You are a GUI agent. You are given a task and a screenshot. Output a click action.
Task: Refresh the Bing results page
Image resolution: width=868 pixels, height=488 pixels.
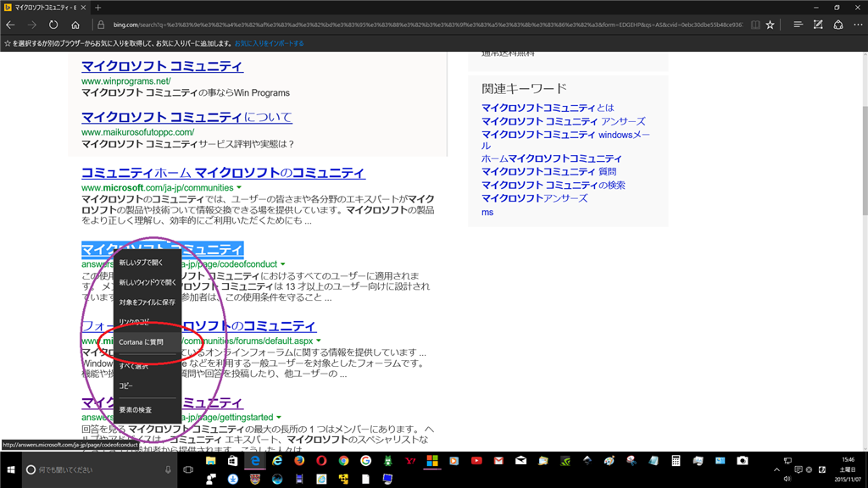(x=53, y=25)
